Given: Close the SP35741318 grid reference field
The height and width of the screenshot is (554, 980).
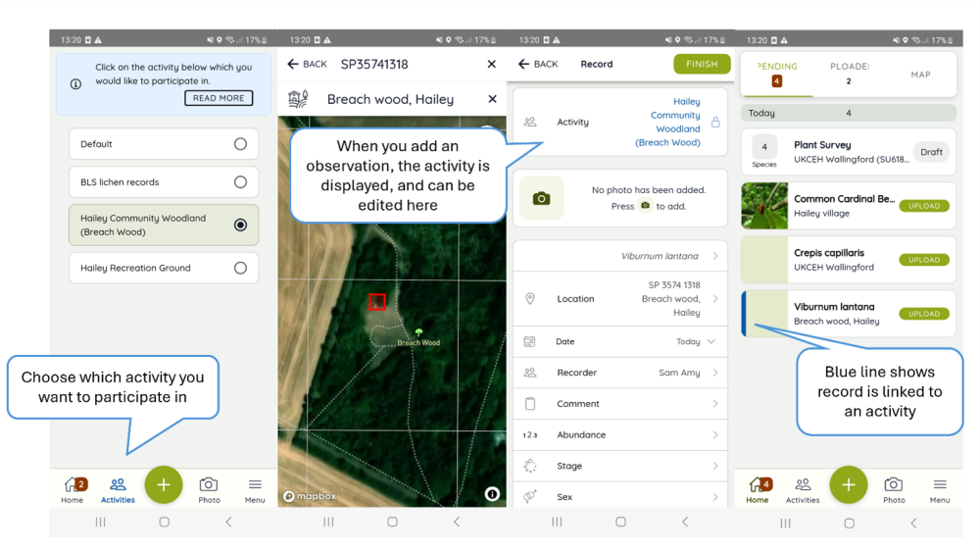Looking at the screenshot, I should [x=491, y=64].
